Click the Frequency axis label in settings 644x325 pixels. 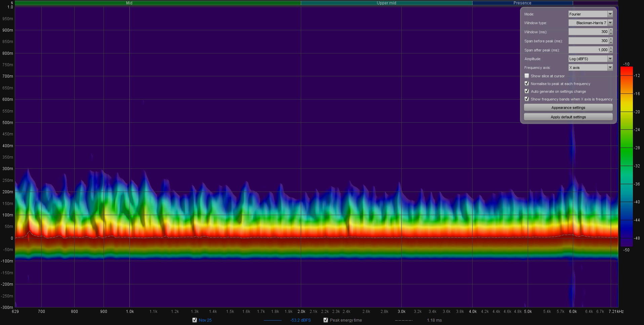pyautogui.click(x=537, y=68)
